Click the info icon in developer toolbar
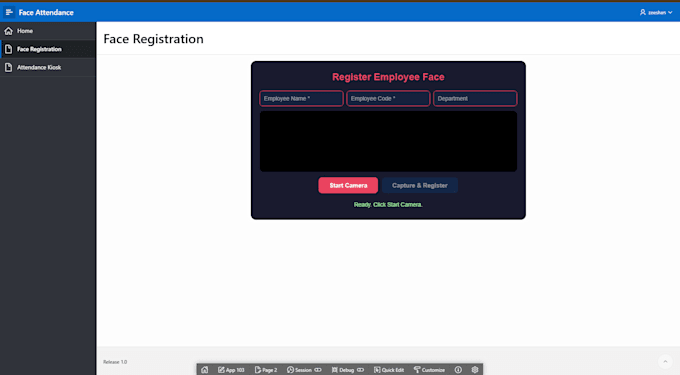Viewport: 680px width, 375px height. pos(458,370)
